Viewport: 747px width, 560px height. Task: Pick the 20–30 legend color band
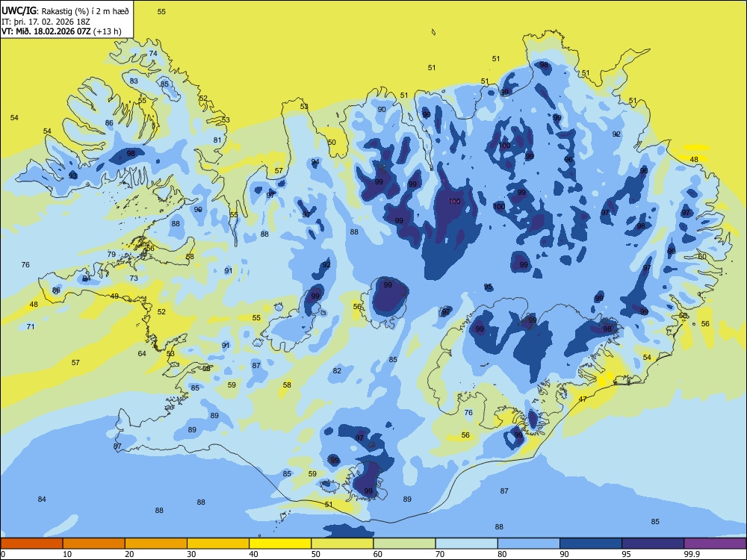pos(156,544)
